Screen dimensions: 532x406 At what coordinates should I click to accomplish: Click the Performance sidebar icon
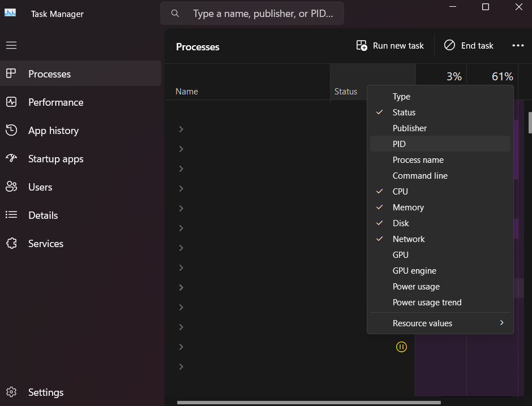(x=11, y=102)
